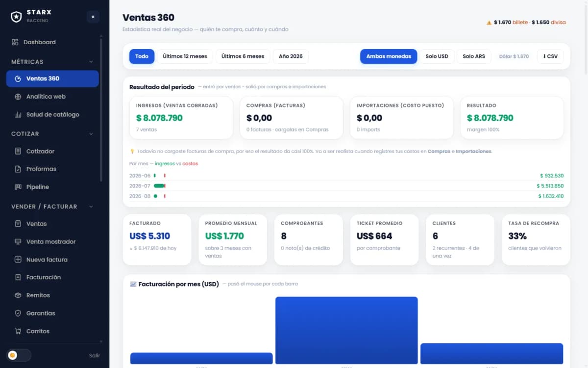Select the Todo period filter
Image resolution: width=588 pixels, height=368 pixels.
click(x=142, y=56)
